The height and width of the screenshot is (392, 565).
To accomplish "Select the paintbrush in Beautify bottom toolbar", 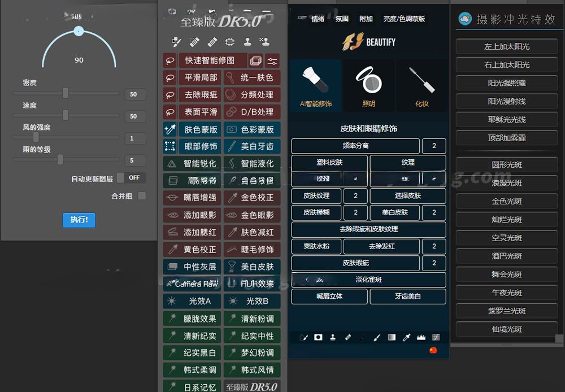I will pos(377,337).
